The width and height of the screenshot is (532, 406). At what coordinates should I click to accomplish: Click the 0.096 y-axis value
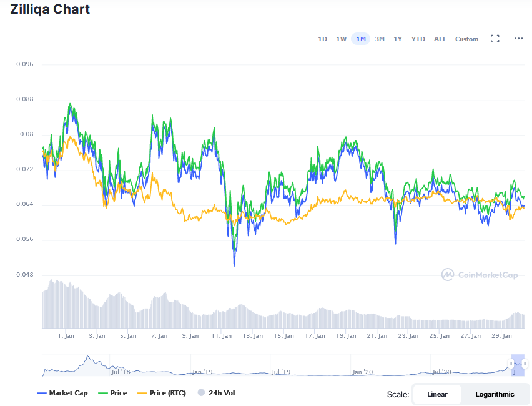click(x=25, y=64)
